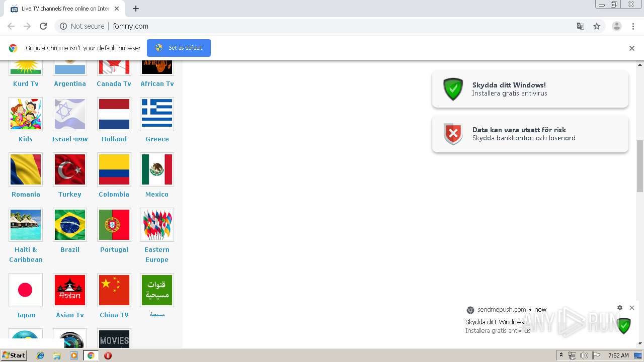Open notification settings gear icon
This screenshot has height=362, width=644.
(x=620, y=308)
